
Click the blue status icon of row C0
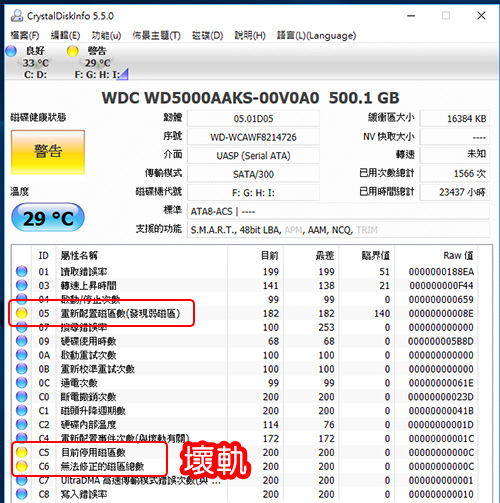pos(22,397)
